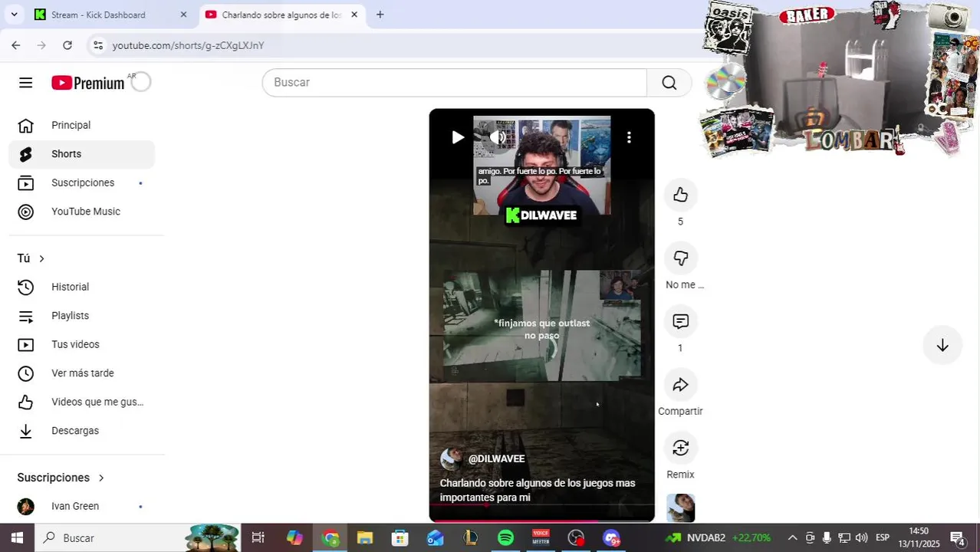This screenshot has width=980, height=552.
Task: Go forward in browser history
Action: point(41,45)
